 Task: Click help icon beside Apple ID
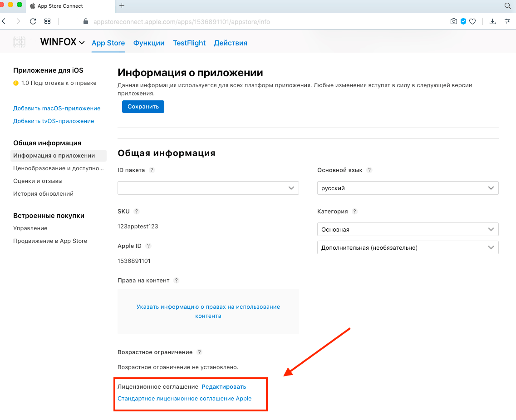pos(148,246)
